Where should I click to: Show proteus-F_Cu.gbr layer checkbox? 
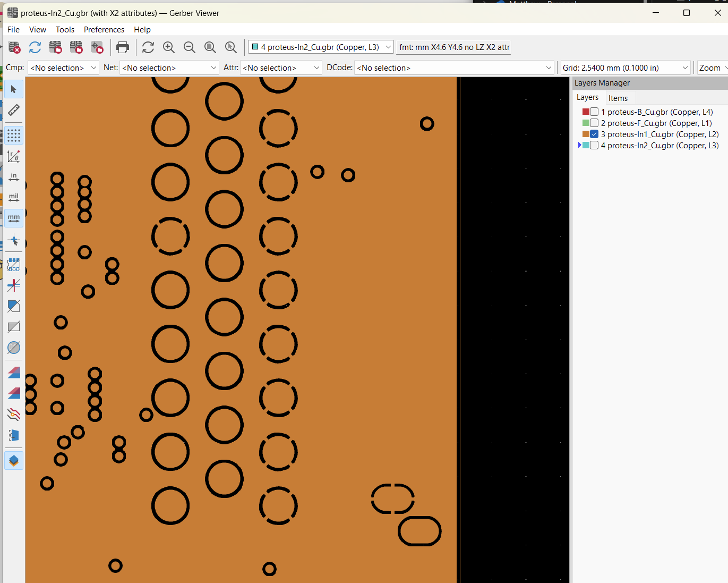pyautogui.click(x=594, y=123)
